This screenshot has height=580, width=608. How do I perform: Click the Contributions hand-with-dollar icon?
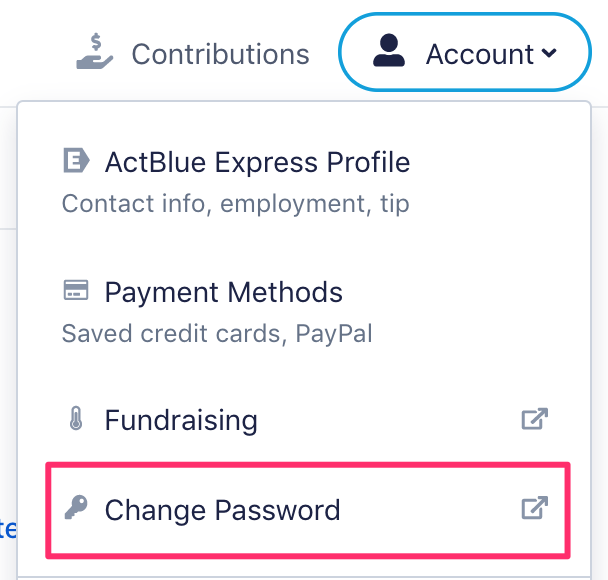click(95, 52)
